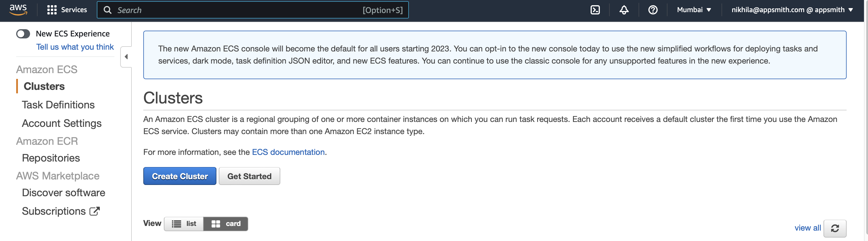Open Task Definitions in the sidebar
The image size is (868, 241).
tap(58, 105)
